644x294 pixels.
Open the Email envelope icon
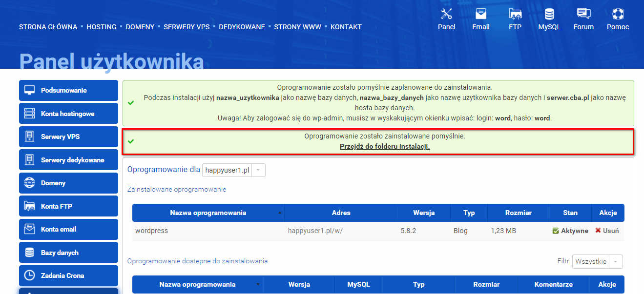481,14
